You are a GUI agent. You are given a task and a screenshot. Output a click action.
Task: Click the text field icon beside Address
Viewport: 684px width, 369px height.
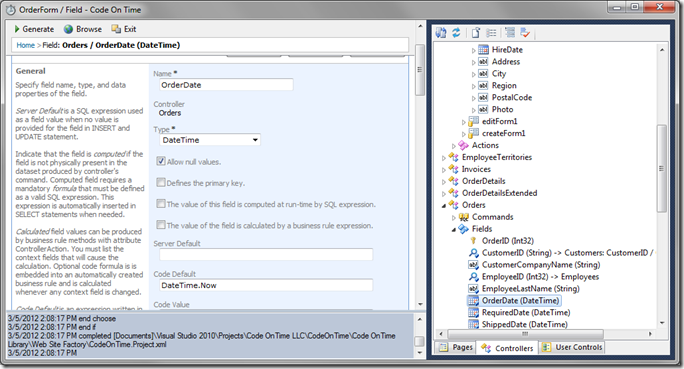tap(483, 62)
